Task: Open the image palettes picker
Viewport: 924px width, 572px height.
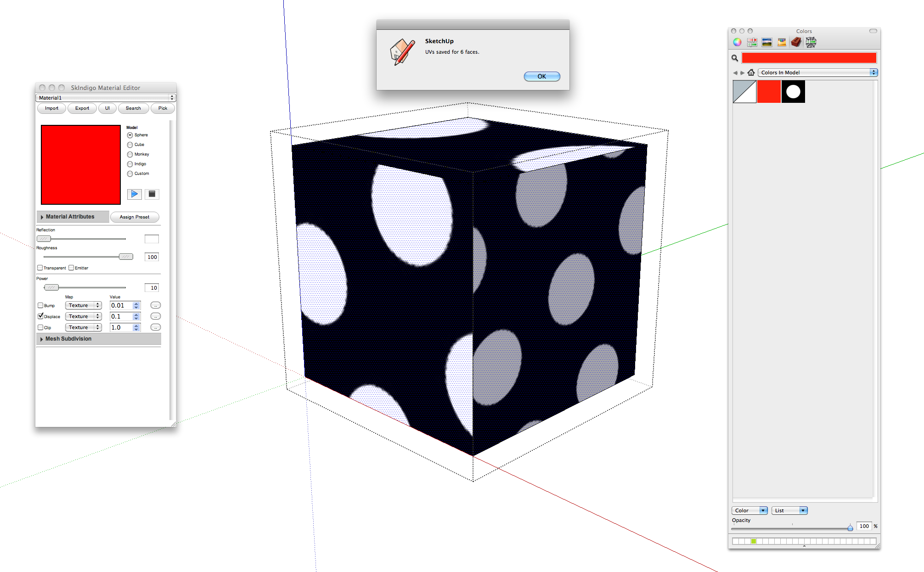Action: (x=766, y=42)
